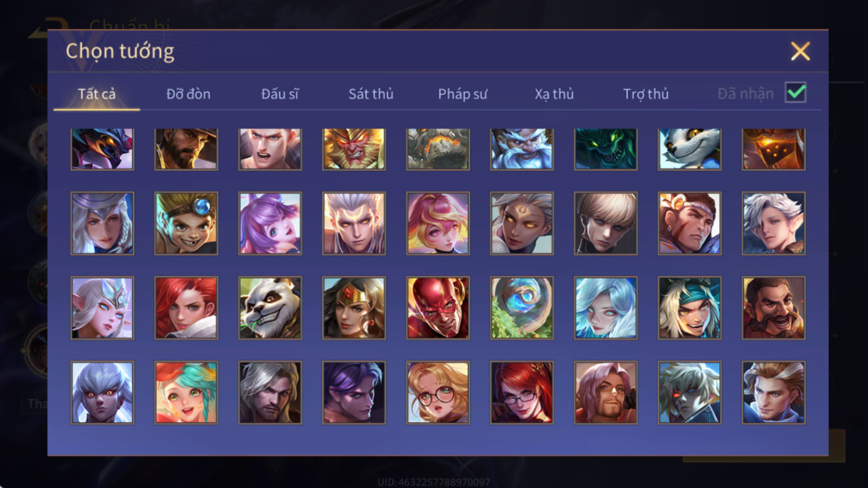Choose the rock golem hero portrait

coord(438,149)
